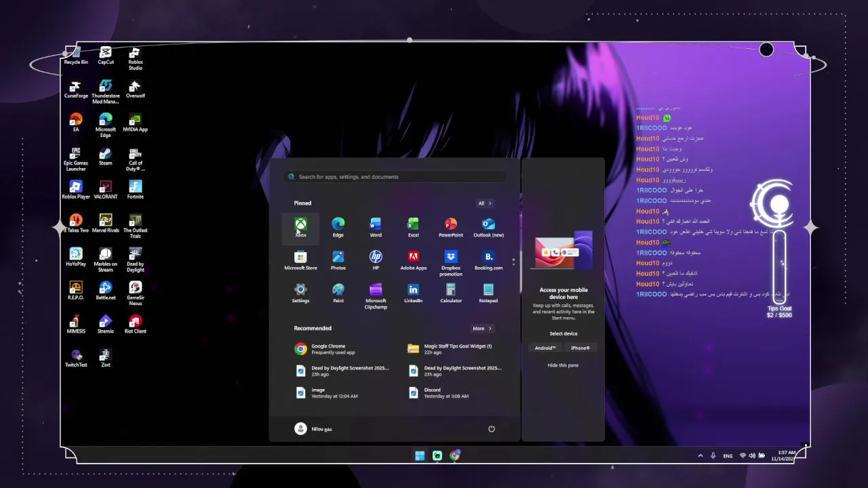
Task: Click the ENG language indicator
Action: click(x=728, y=456)
